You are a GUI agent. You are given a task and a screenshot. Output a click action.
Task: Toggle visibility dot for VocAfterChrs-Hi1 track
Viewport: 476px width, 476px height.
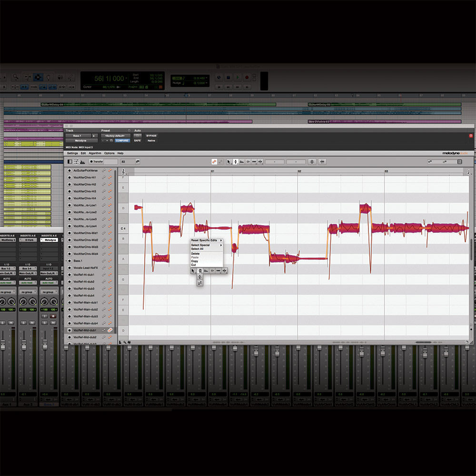coord(69,178)
